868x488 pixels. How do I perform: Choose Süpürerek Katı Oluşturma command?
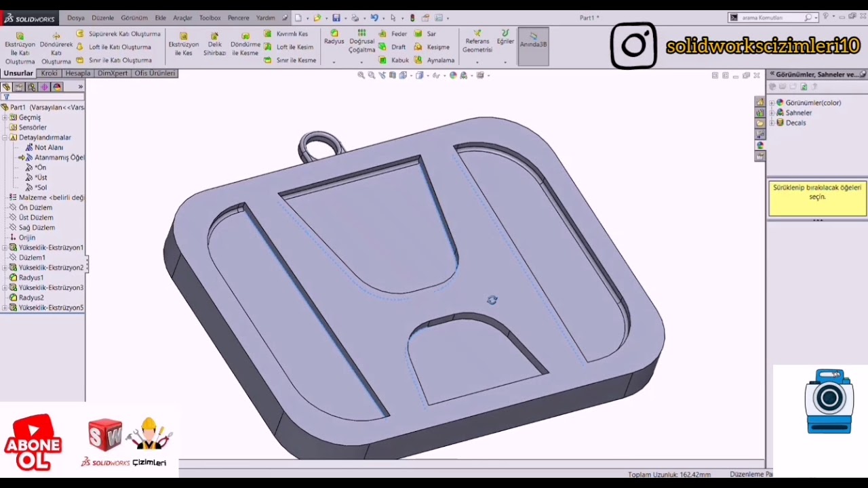pos(119,33)
